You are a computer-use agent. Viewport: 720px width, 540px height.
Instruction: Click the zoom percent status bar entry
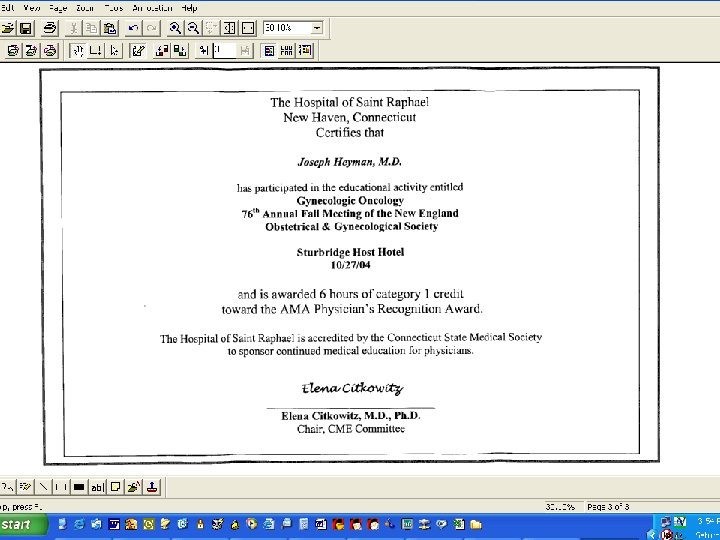tap(560, 507)
